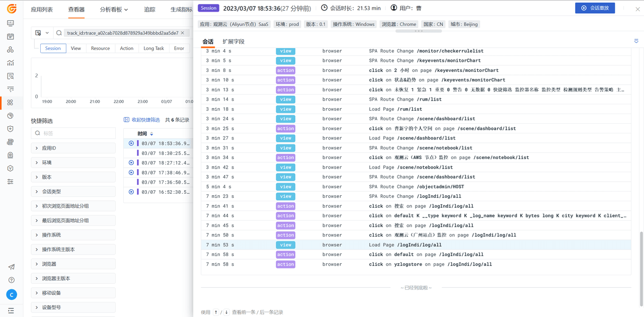Collapse quick filters via 收起快捷筛选
Viewport: 644px width, 317px height.
click(x=142, y=120)
